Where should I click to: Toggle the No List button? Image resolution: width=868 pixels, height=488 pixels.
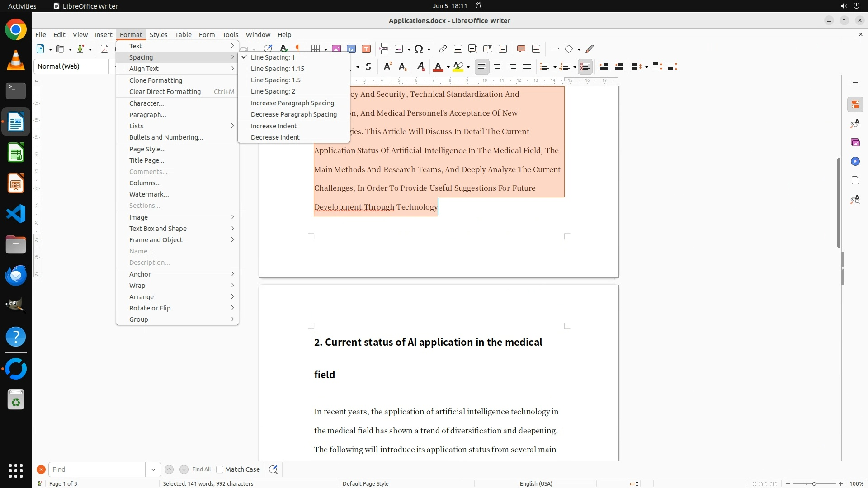[x=585, y=67]
